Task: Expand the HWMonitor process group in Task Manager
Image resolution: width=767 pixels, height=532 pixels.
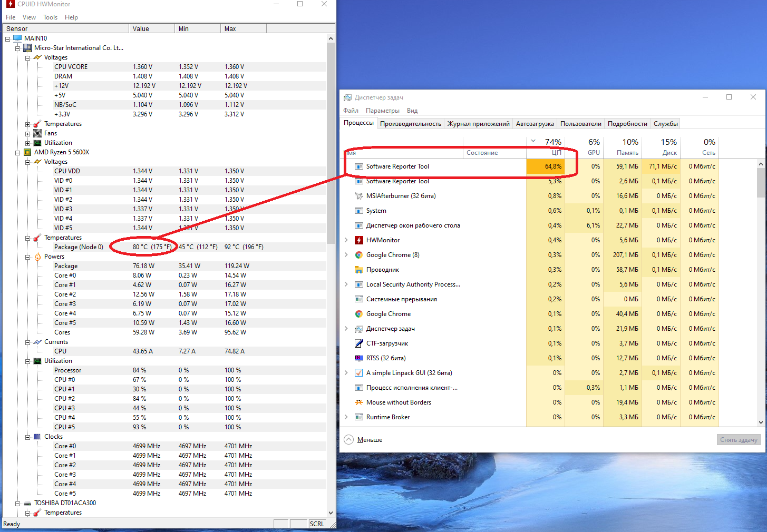Action: tap(346, 240)
